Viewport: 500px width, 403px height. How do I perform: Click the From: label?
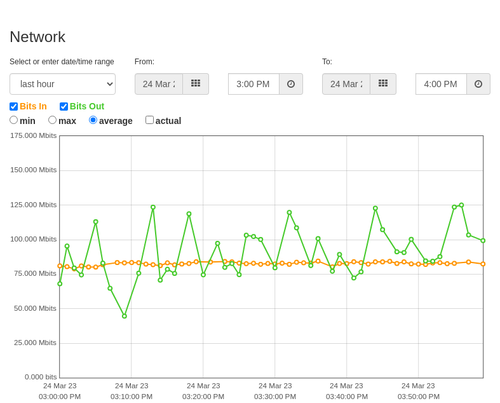[144, 62]
